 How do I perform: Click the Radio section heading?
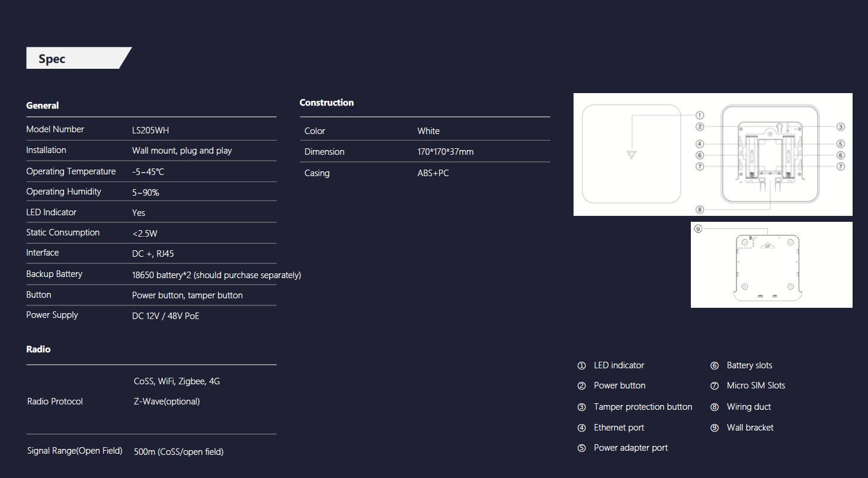[39, 349]
